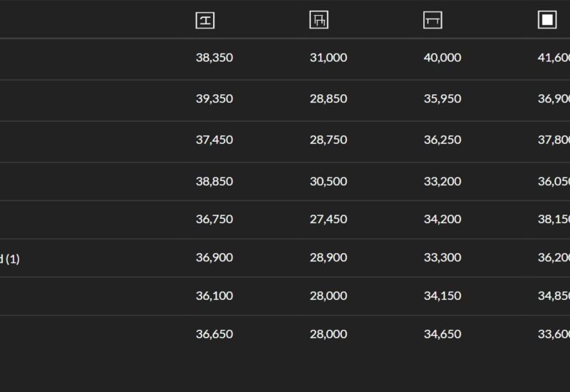This screenshot has height=392, width=570.
Task: Click the table layout header icon
Action: coord(432,20)
